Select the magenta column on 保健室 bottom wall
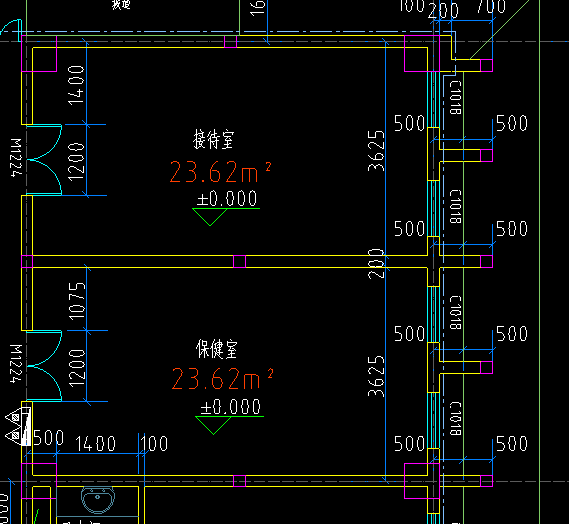569x524 pixels. (x=240, y=481)
